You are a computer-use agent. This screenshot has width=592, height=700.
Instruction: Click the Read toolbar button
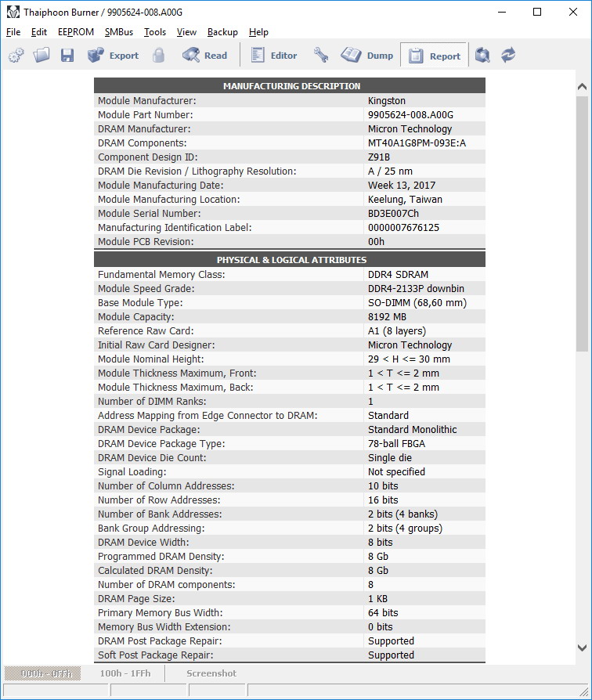pyautogui.click(x=205, y=56)
